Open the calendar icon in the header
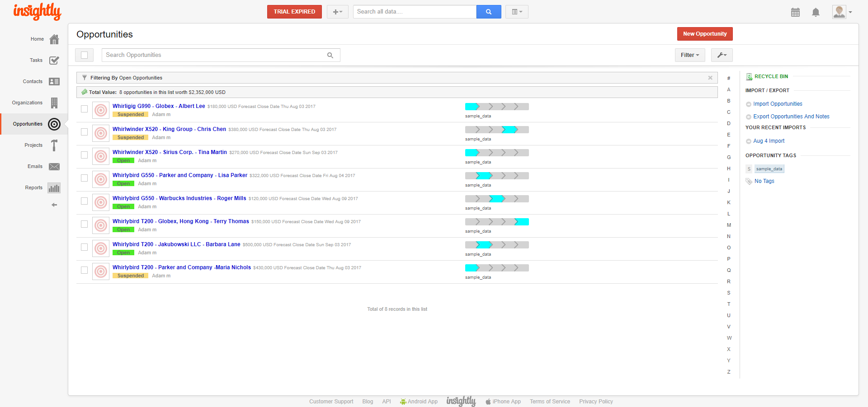868x407 pixels. [795, 12]
